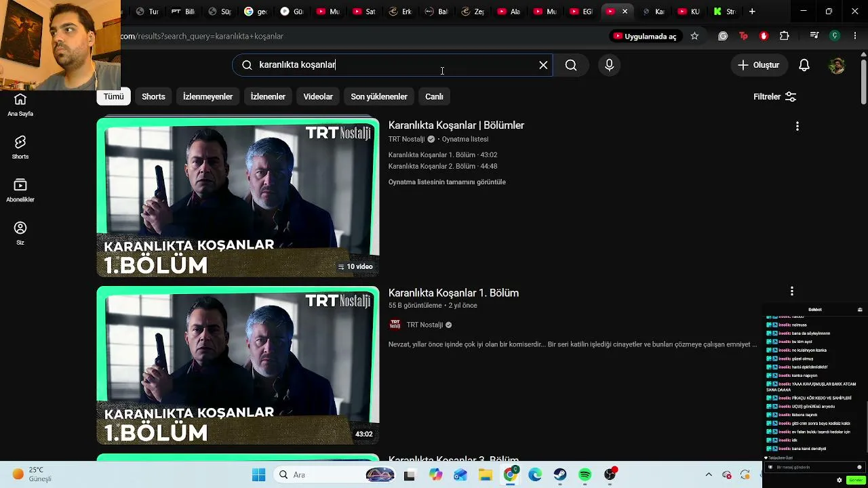Bookmark this page with the star
This screenshot has width=868, height=488.
pos(694,36)
